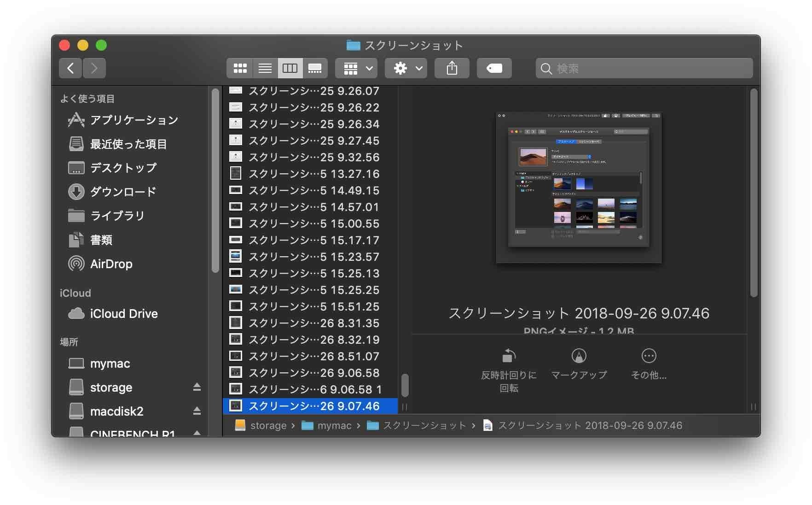Select file ending 25 9.27.45

pos(310,141)
